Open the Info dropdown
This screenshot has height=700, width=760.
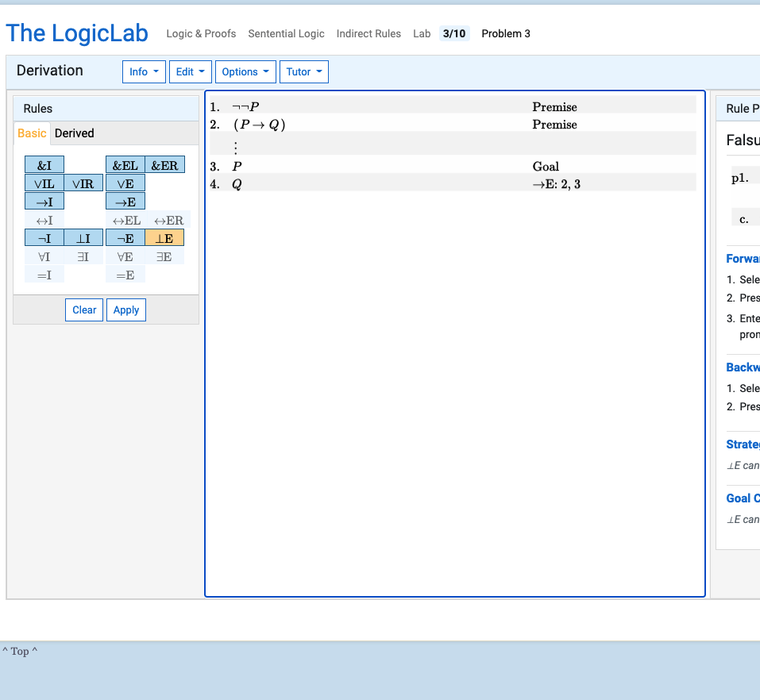tap(144, 71)
